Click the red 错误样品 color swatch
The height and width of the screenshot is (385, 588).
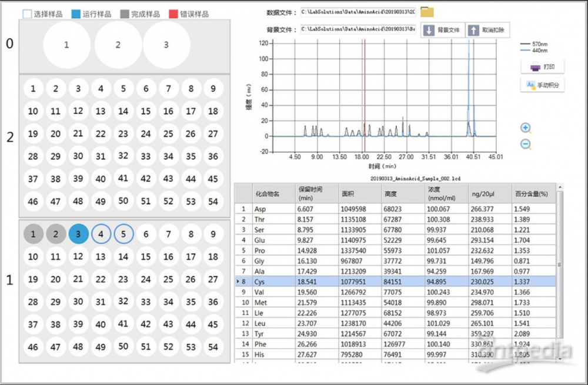(173, 14)
